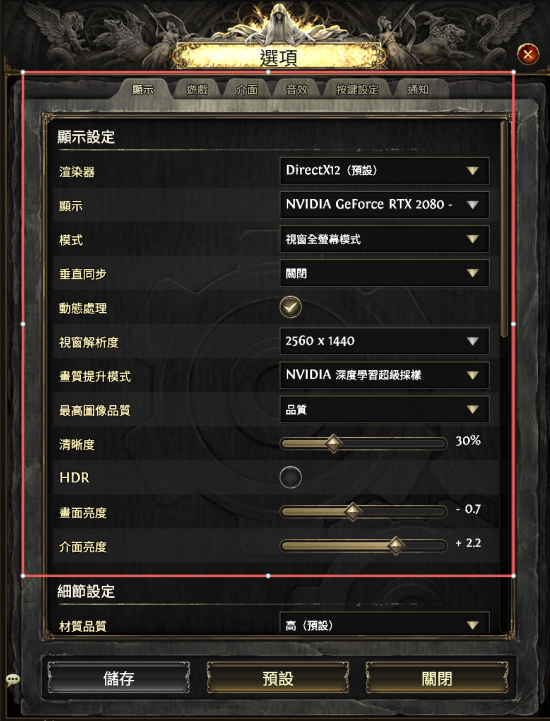Expand the NVIDIA 深度學習超級採樣 dropdown
Viewport: 550px width, 721px height.
click(384, 375)
